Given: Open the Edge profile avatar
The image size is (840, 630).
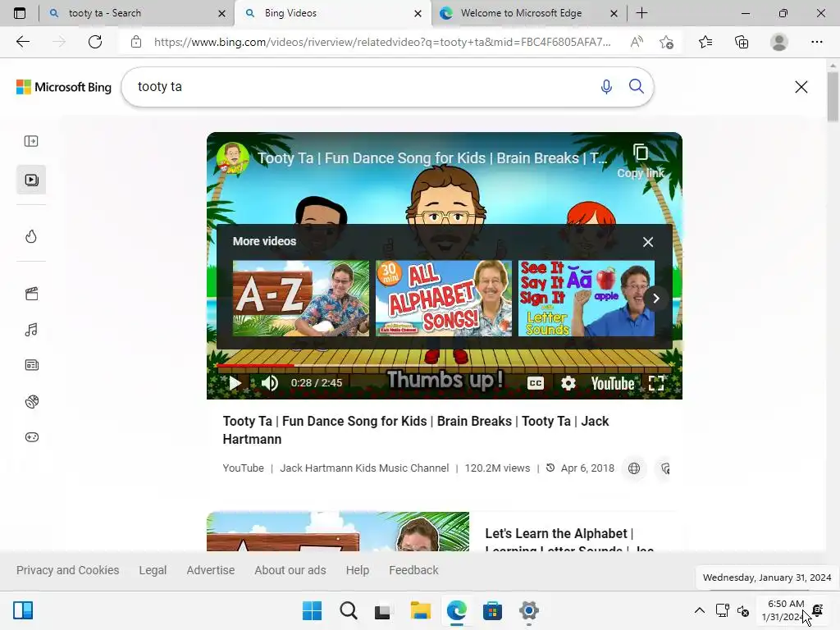Looking at the screenshot, I should 779,42.
